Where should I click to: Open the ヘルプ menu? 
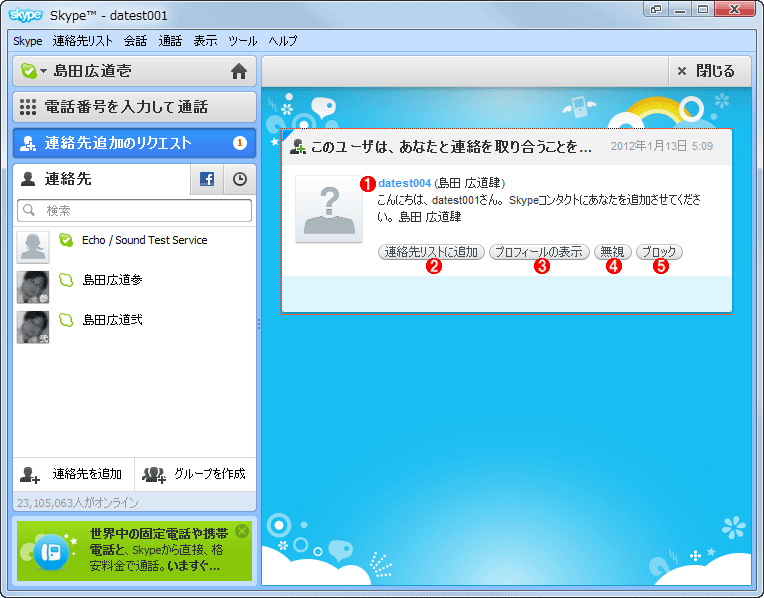(x=283, y=41)
